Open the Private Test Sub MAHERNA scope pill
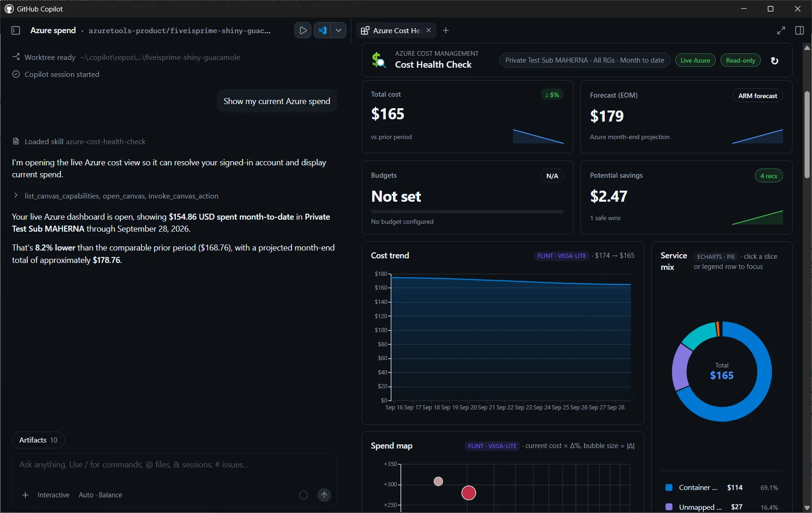This screenshot has height=513, width=812. pos(584,60)
